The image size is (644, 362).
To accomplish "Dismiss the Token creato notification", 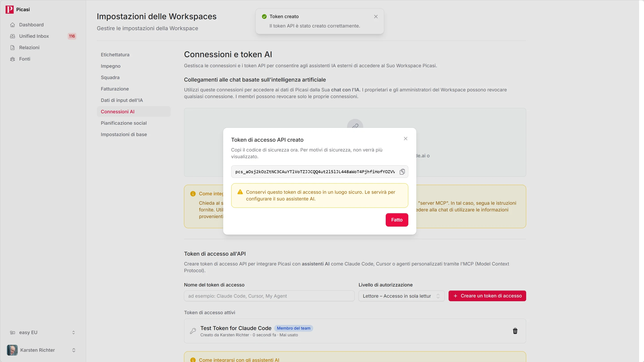I will pos(376,17).
